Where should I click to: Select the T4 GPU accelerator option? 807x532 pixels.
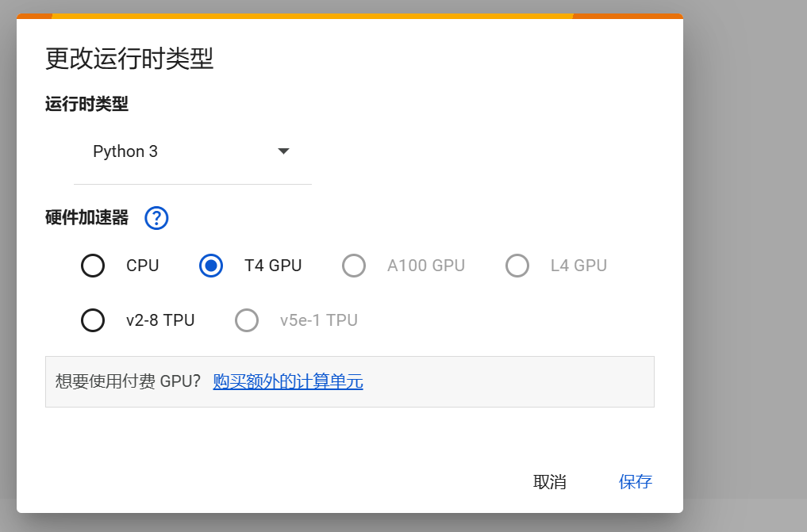[210, 266]
